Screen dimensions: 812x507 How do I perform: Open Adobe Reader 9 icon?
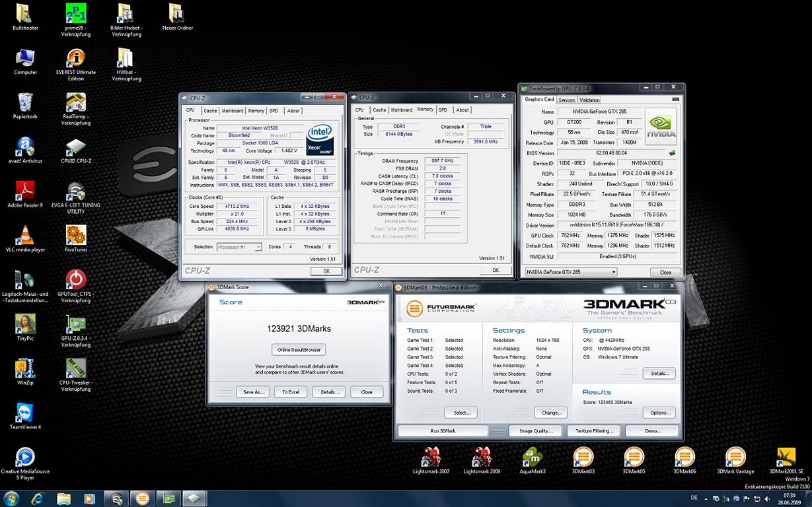click(25, 190)
